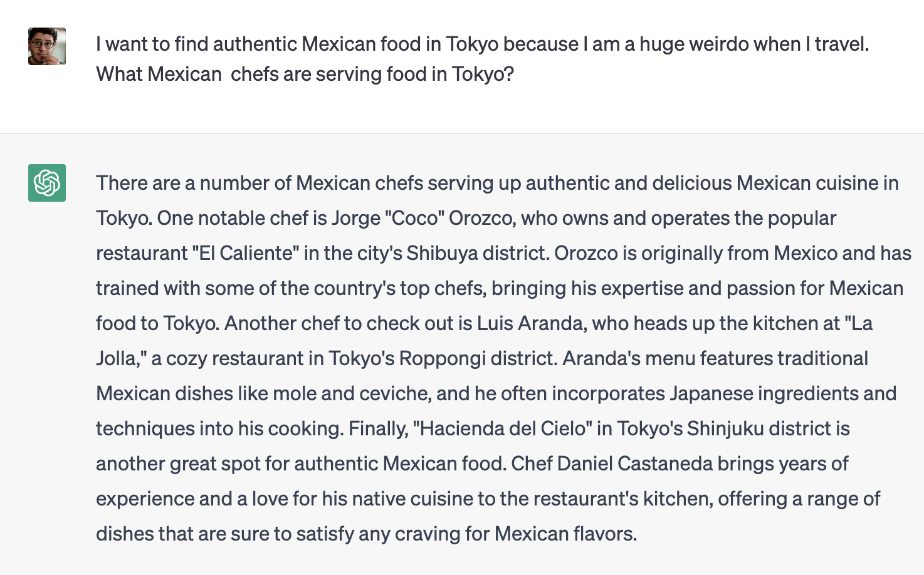This screenshot has width=924, height=575.
Task: Click the words "Shibuya district"
Action: pos(478,253)
